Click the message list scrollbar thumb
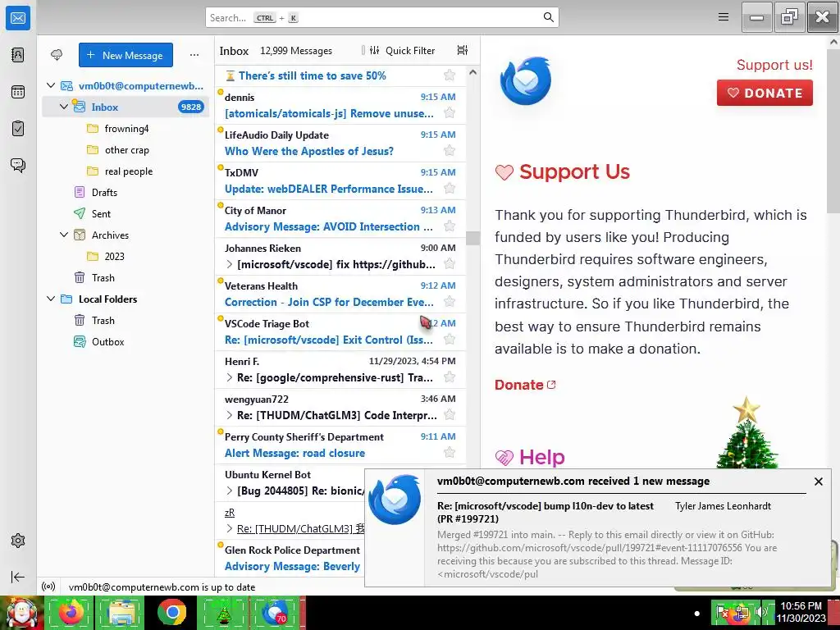 coord(472,238)
